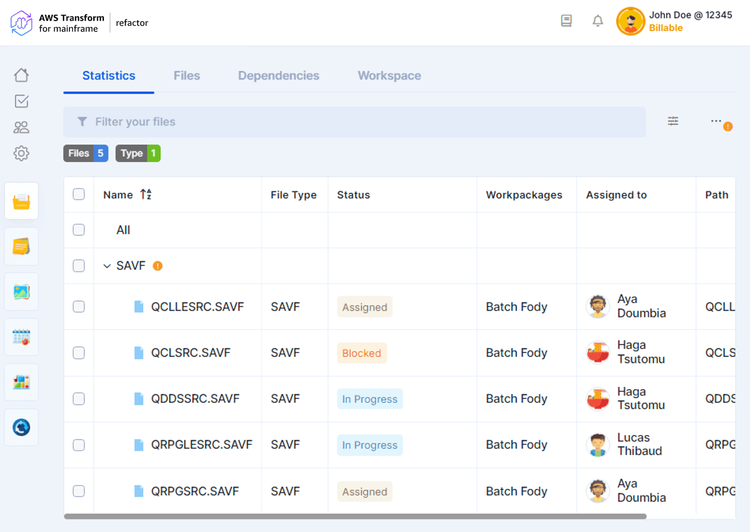Click the All row label

(x=123, y=230)
